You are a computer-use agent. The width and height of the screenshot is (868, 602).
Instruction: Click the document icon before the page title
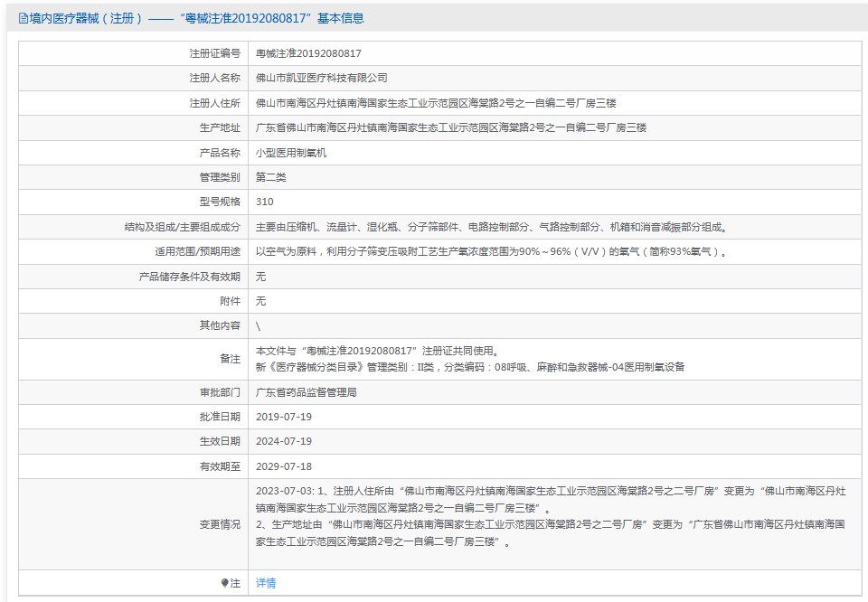tap(24, 18)
